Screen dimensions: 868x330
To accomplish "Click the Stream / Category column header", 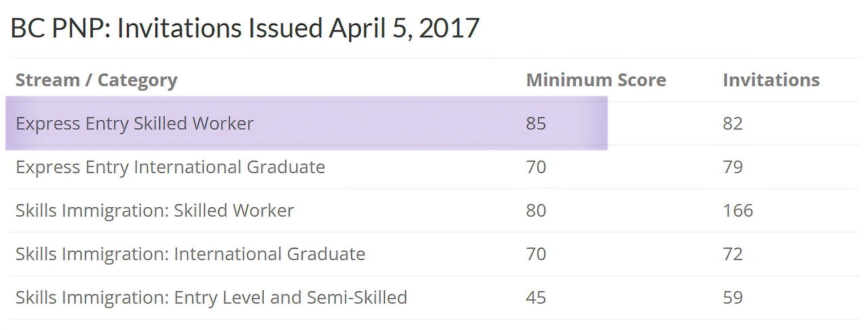I will (x=96, y=80).
